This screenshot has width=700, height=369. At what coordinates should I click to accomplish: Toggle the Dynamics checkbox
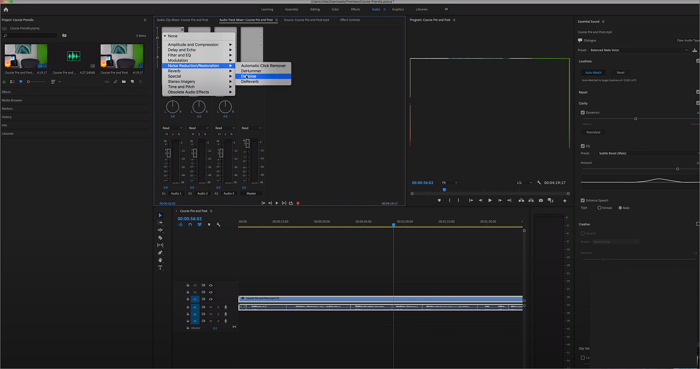click(583, 112)
